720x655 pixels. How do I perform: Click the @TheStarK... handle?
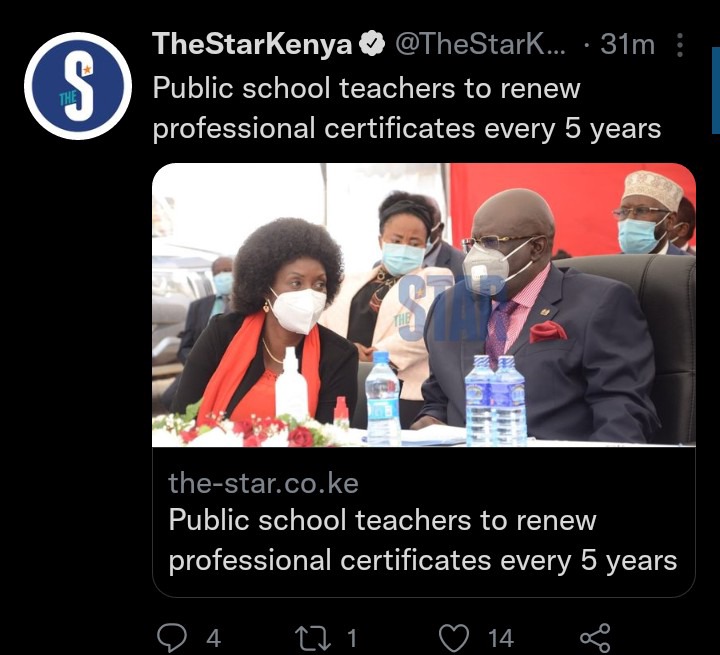(481, 45)
